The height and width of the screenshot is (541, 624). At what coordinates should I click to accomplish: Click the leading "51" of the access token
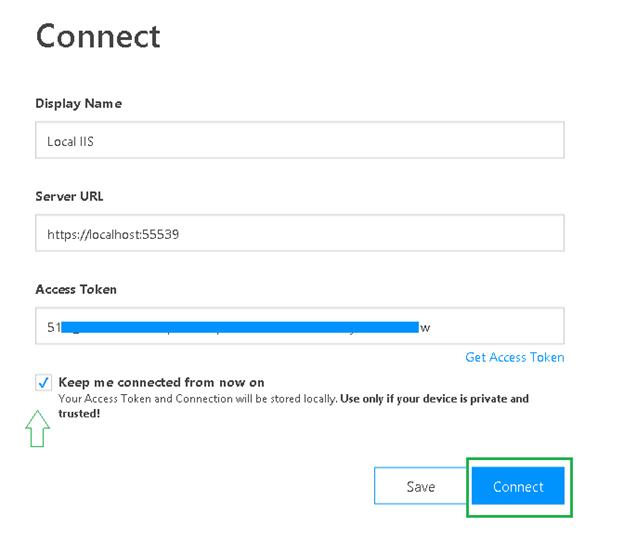pos(54,327)
